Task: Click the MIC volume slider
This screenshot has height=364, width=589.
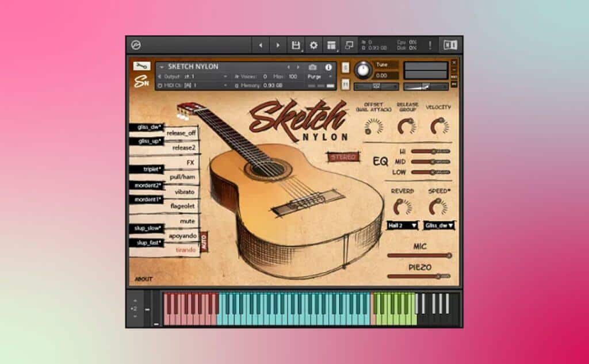Action: (419, 255)
